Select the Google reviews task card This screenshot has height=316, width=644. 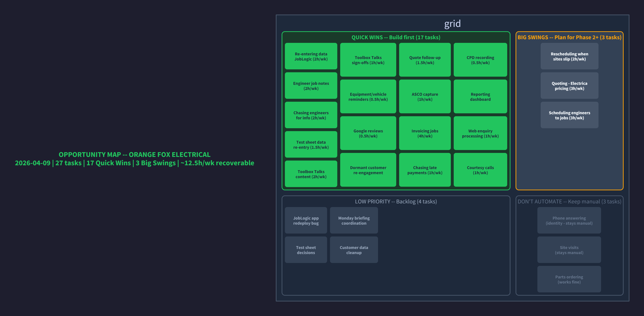368,133
